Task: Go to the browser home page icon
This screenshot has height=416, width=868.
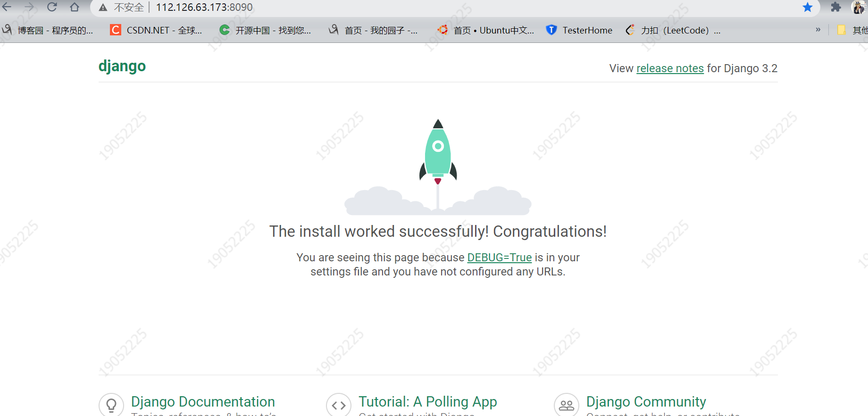Action: click(x=75, y=7)
